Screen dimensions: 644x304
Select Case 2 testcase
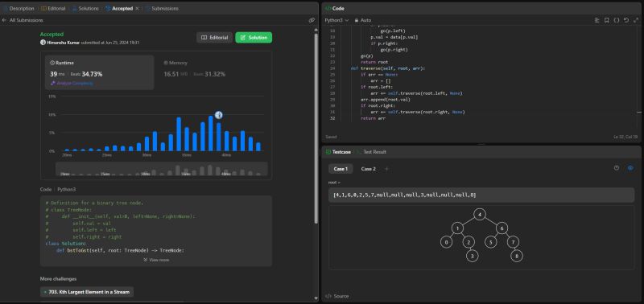[368, 169]
